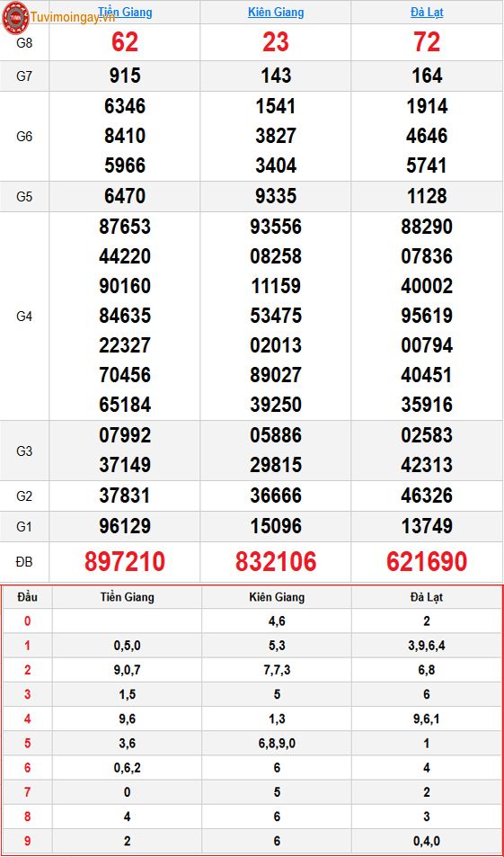Image resolution: width=504 pixels, height=857 pixels.
Task: Select special prize number 897210
Action: tap(125, 561)
